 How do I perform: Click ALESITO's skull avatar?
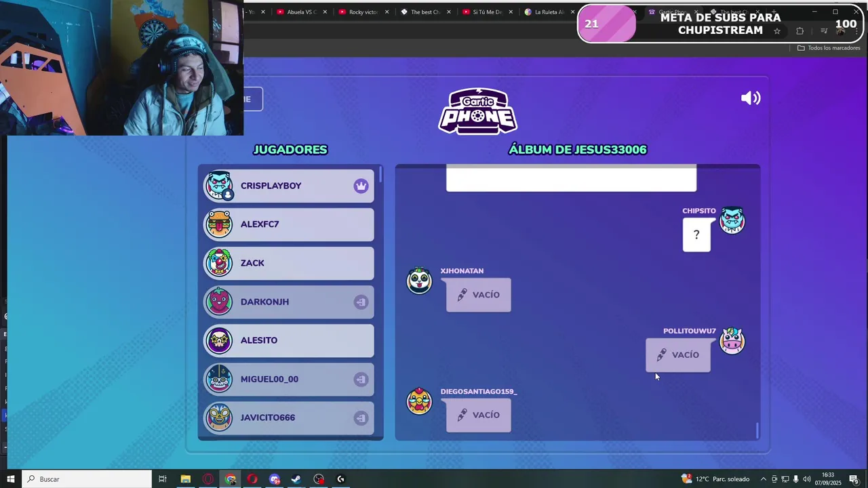[x=219, y=340]
